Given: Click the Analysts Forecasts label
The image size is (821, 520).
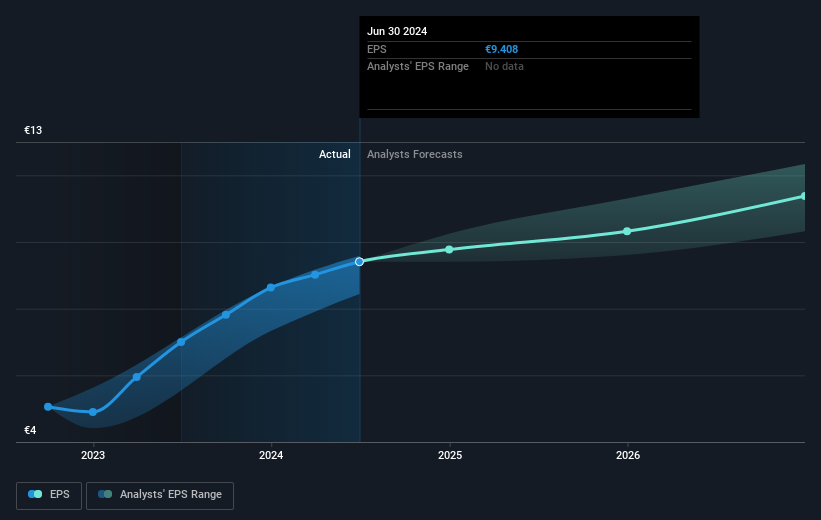Looking at the screenshot, I should click(415, 154).
